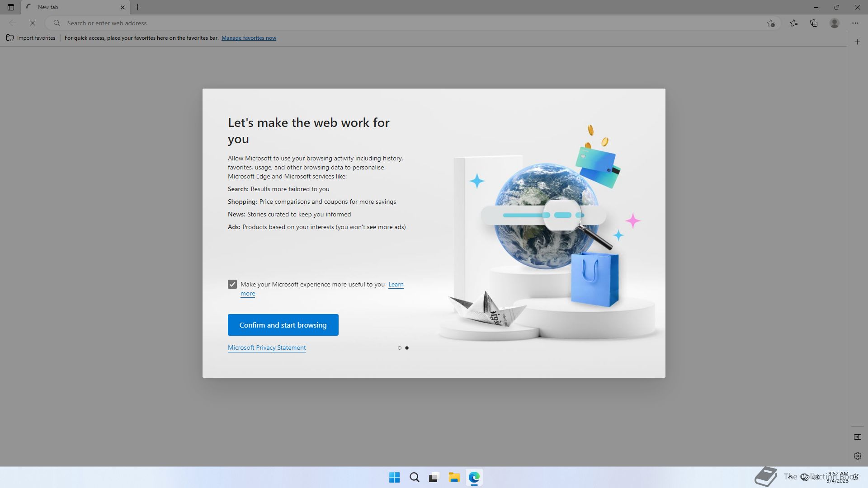
Task: Uncheck Make your Microsoft experience more useful
Action: coord(232,284)
